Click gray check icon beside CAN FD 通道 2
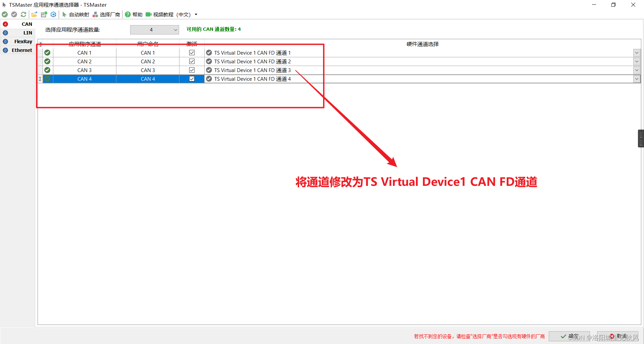The image size is (644, 344). click(209, 61)
